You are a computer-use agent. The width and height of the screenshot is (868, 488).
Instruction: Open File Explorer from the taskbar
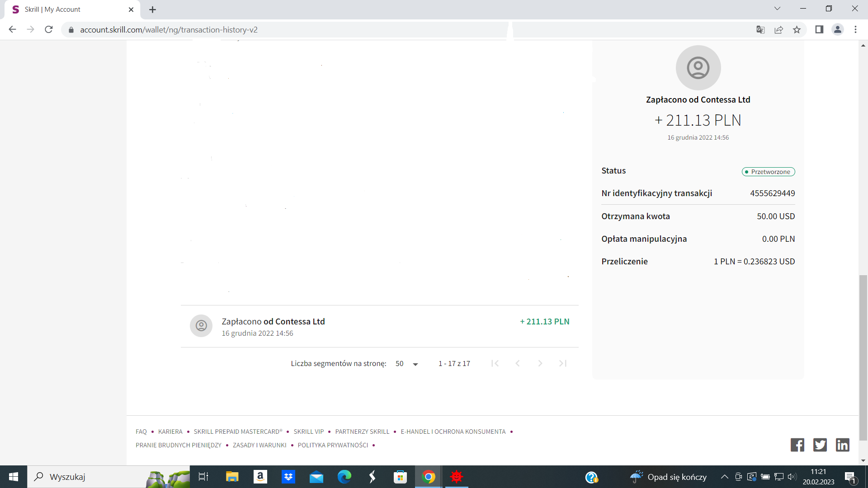232,477
